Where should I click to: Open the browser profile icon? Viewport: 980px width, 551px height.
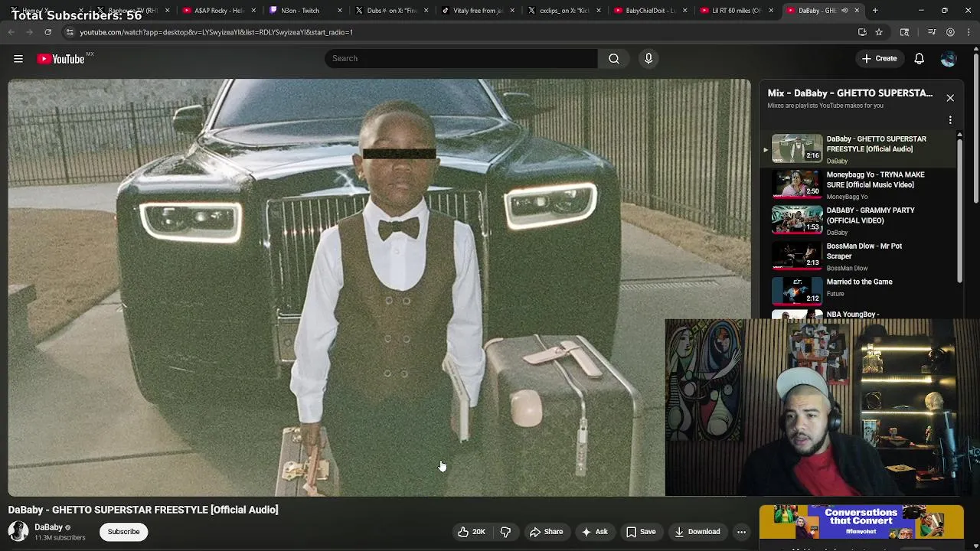point(950,32)
